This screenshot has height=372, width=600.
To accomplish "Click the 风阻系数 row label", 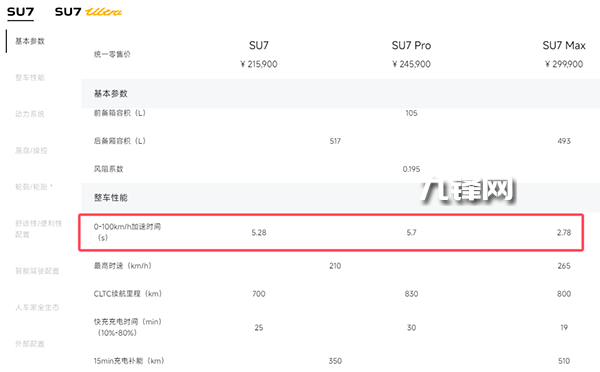I will pyautogui.click(x=109, y=169).
